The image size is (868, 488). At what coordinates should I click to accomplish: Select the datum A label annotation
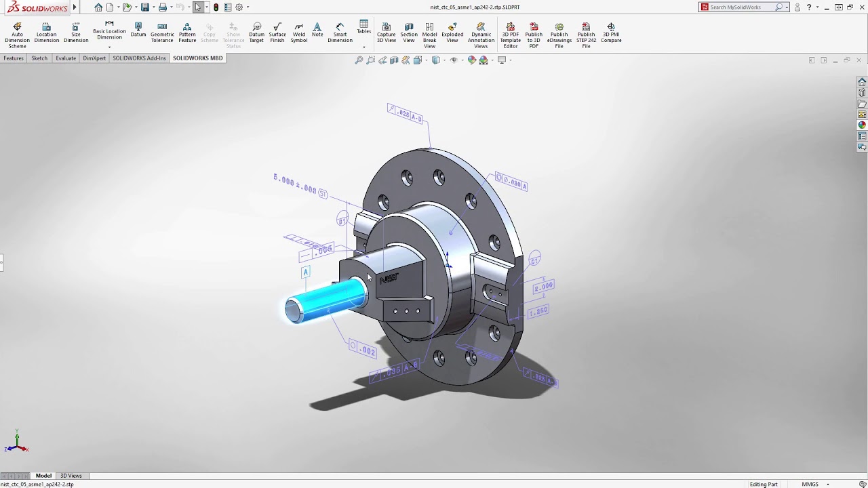tap(305, 272)
